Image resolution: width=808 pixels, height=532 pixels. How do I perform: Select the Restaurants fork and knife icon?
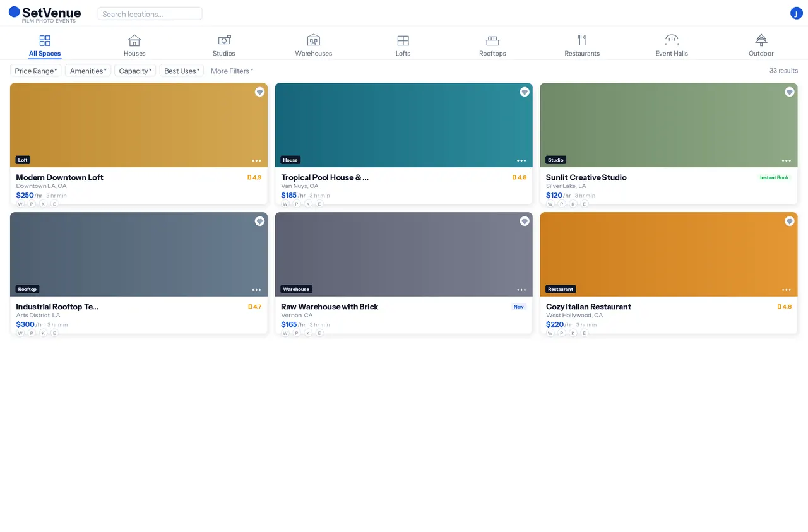pos(582,41)
